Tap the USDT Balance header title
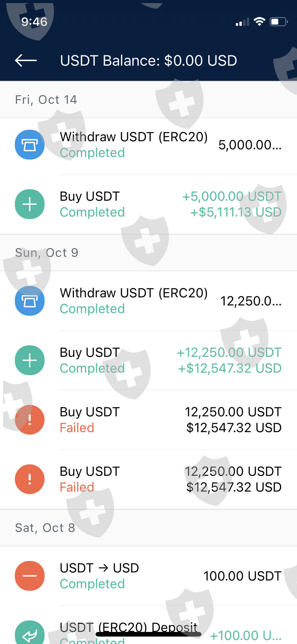 tap(148, 61)
